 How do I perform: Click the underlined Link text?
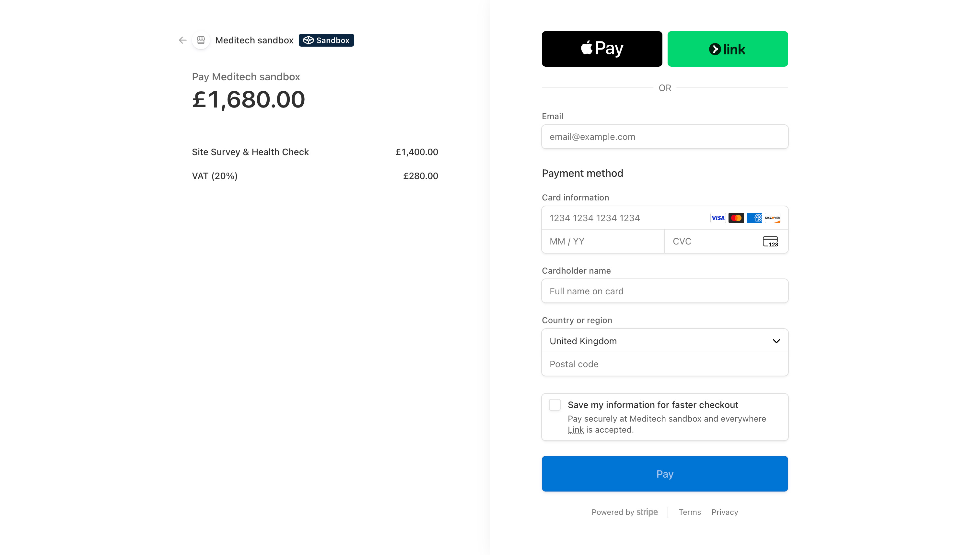(x=575, y=430)
